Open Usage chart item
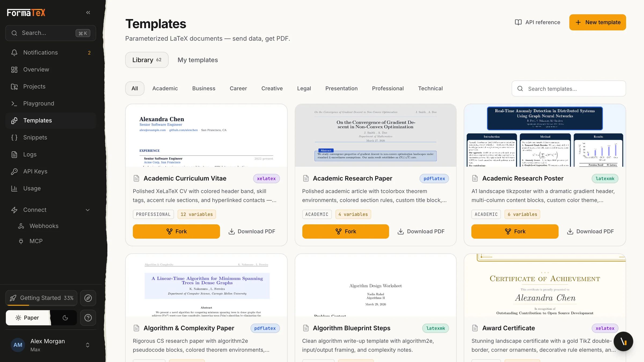Screen dimensions: 644x362 coord(51,189)
